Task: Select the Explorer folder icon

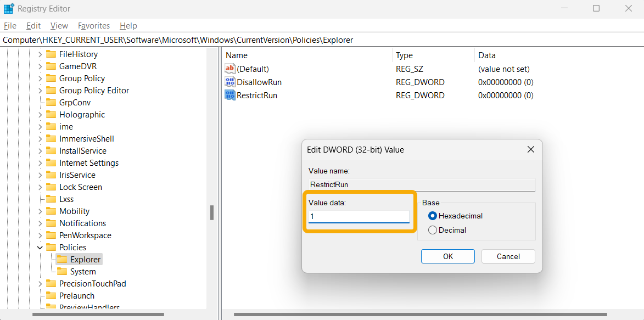Action: 62,259
